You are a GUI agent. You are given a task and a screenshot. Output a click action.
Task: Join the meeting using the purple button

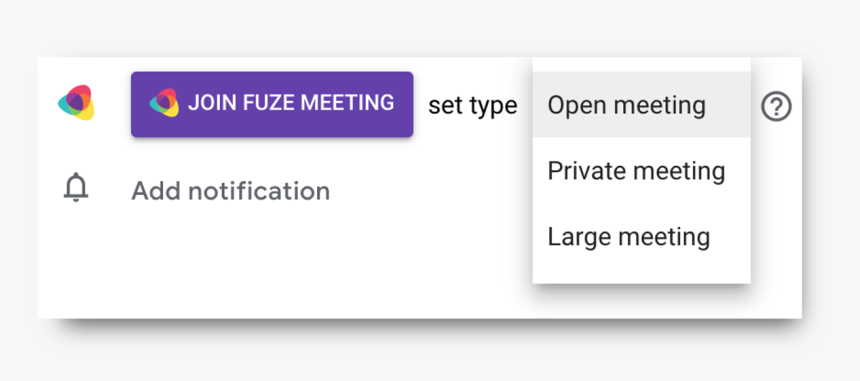pyautogui.click(x=272, y=104)
